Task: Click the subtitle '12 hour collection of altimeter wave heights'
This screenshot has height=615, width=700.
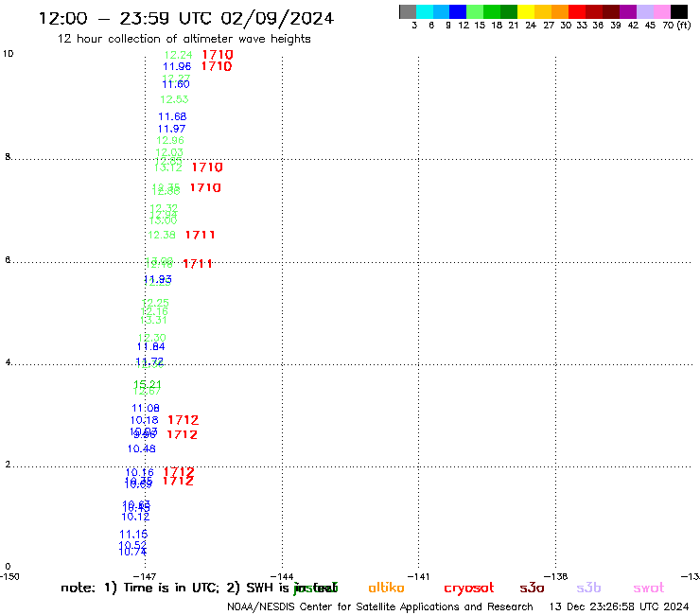Action: pos(184,39)
